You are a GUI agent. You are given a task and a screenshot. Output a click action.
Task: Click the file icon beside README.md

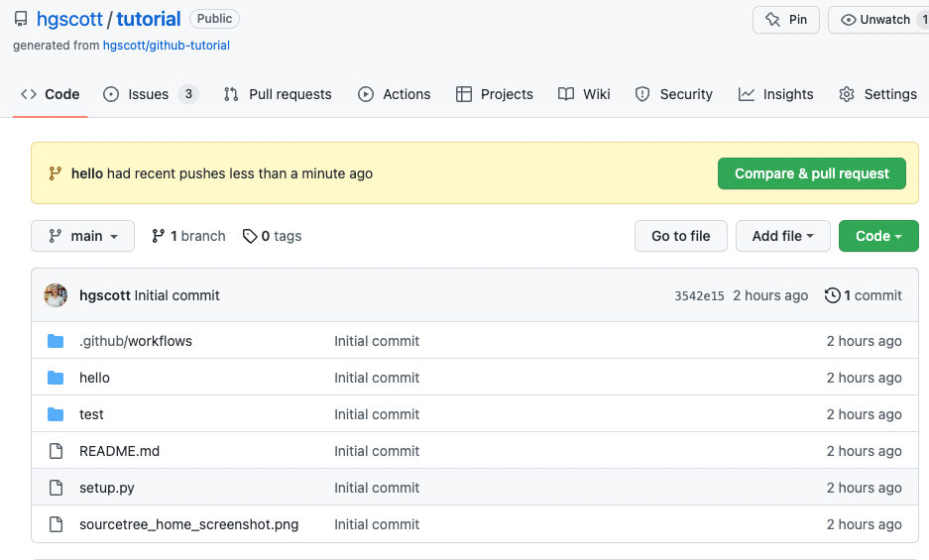coord(56,451)
